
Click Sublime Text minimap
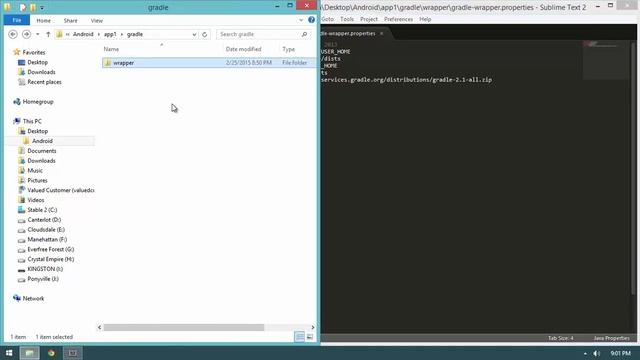pyautogui.click(x=606, y=60)
